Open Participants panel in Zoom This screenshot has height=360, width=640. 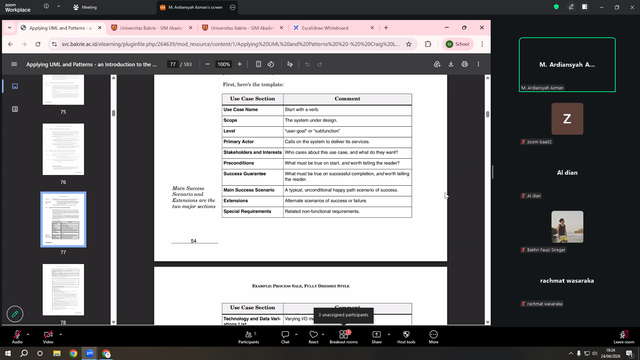coord(249,337)
